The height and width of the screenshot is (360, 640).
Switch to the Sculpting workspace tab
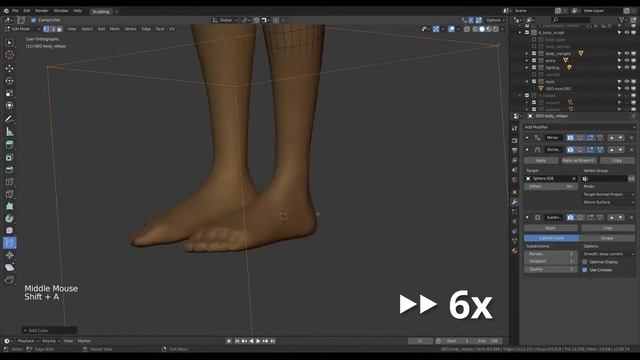coord(101,11)
